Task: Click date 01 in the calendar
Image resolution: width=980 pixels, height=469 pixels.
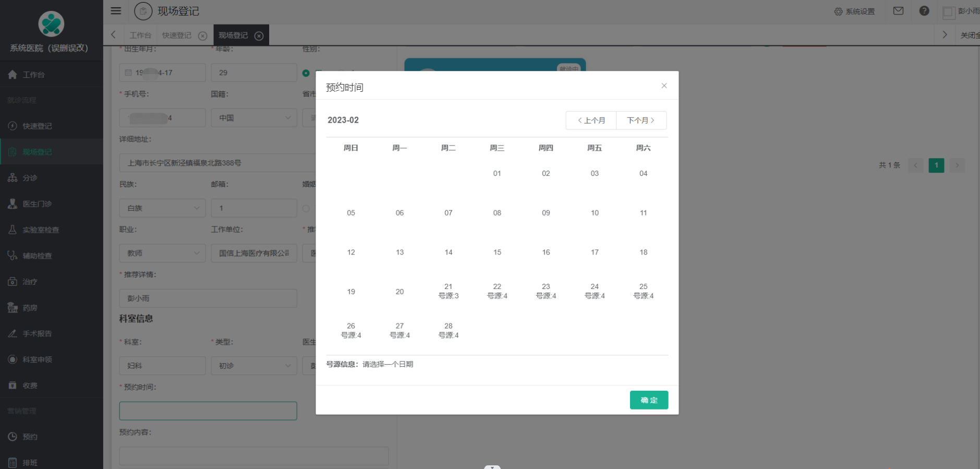Action: pyautogui.click(x=497, y=174)
